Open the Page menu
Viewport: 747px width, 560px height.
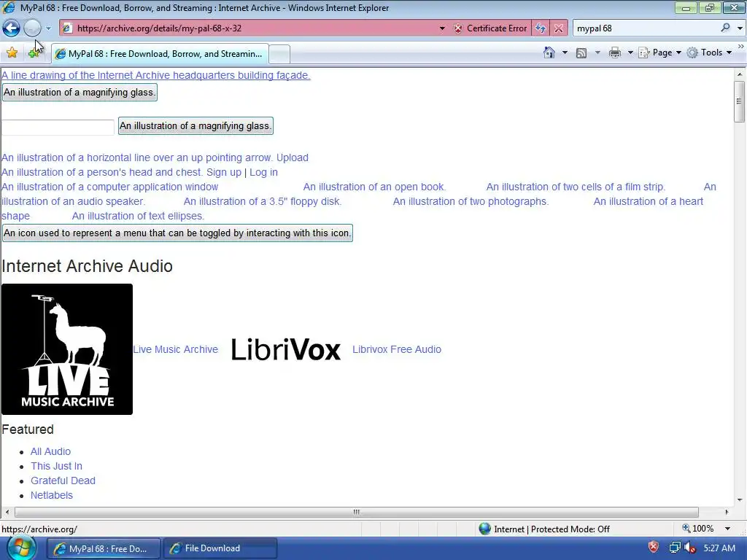pos(659,52)
